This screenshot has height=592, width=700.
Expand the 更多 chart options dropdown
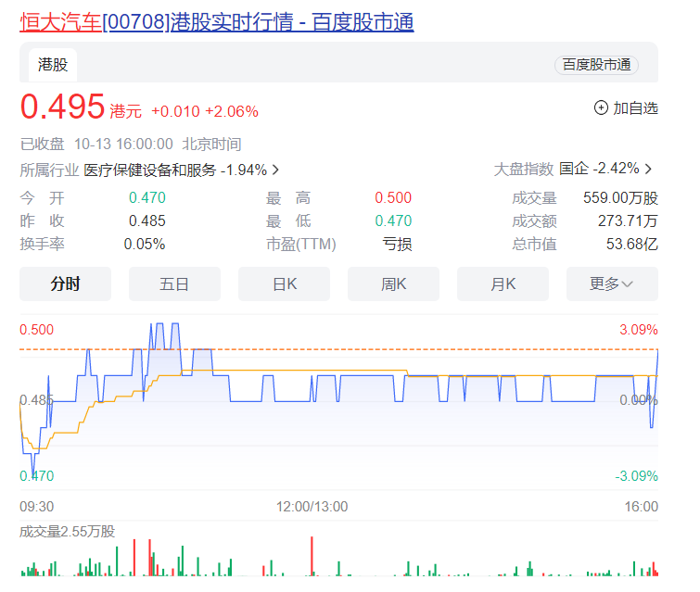coord(612,283)
